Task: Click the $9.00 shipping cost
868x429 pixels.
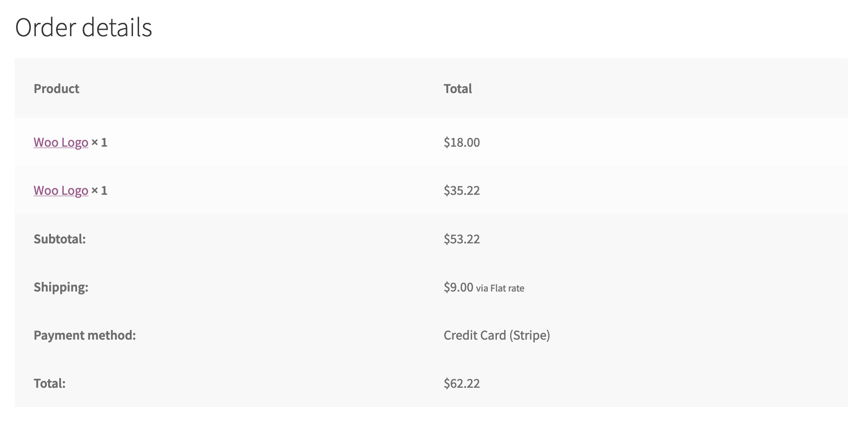Action: point(457,287)
